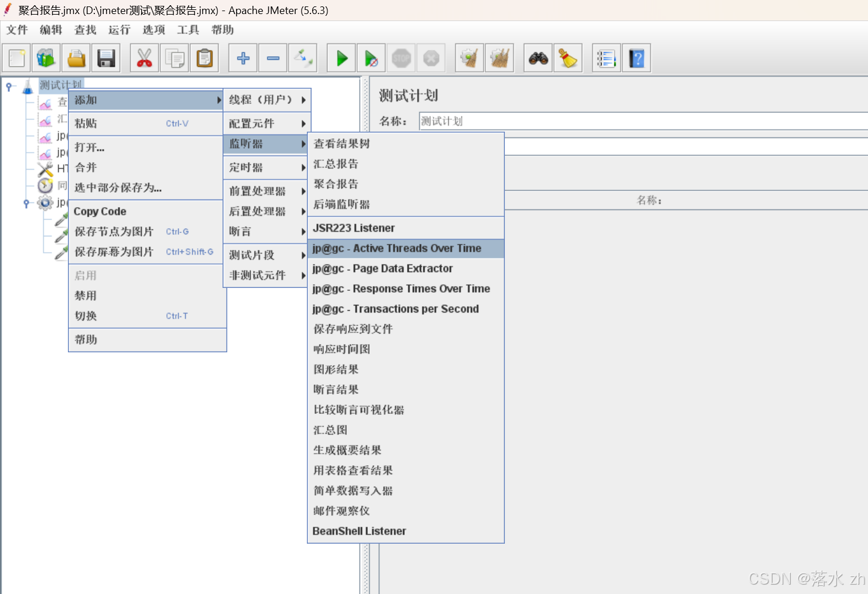Expand 线程（用户）submenu
868x594 pixels.
(x=267, y=100)
